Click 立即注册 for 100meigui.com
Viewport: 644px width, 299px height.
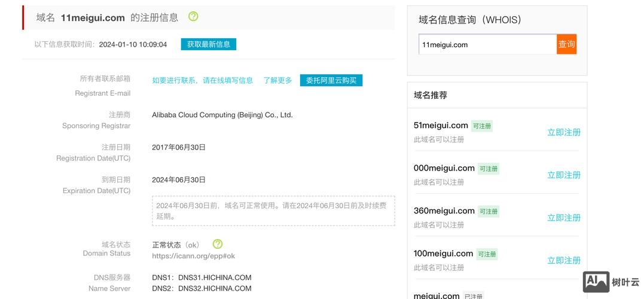[563, 260]
